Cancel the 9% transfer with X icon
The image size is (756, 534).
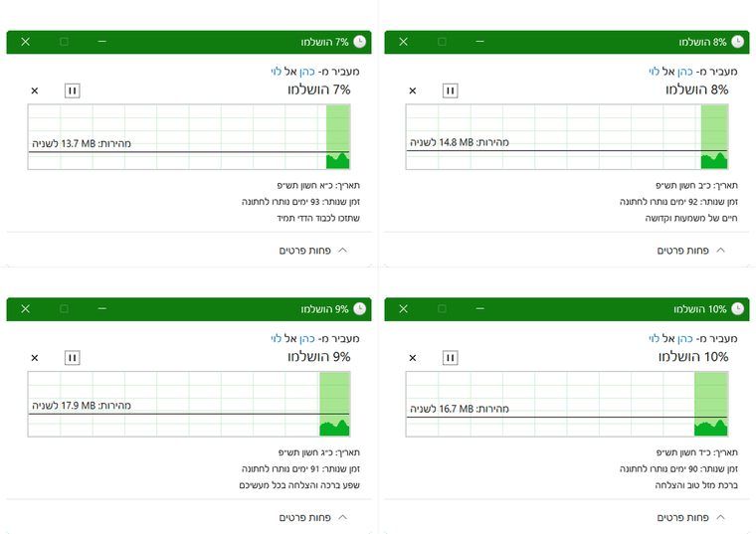35,357
